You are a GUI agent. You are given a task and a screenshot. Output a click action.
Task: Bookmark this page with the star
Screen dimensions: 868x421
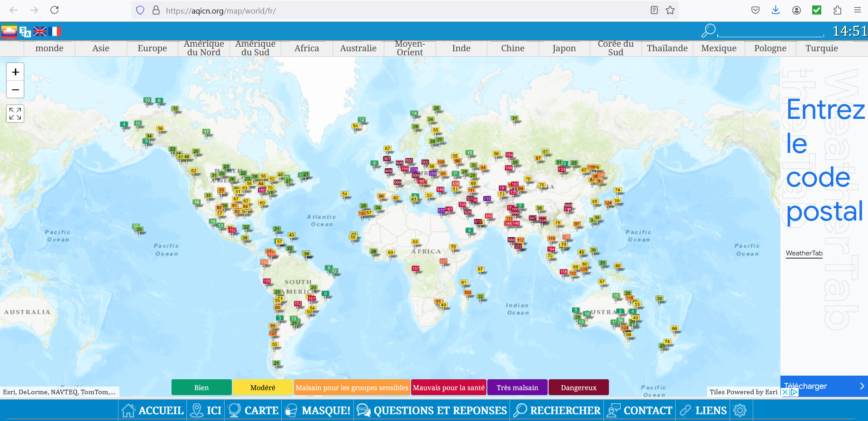pos(670,10)
